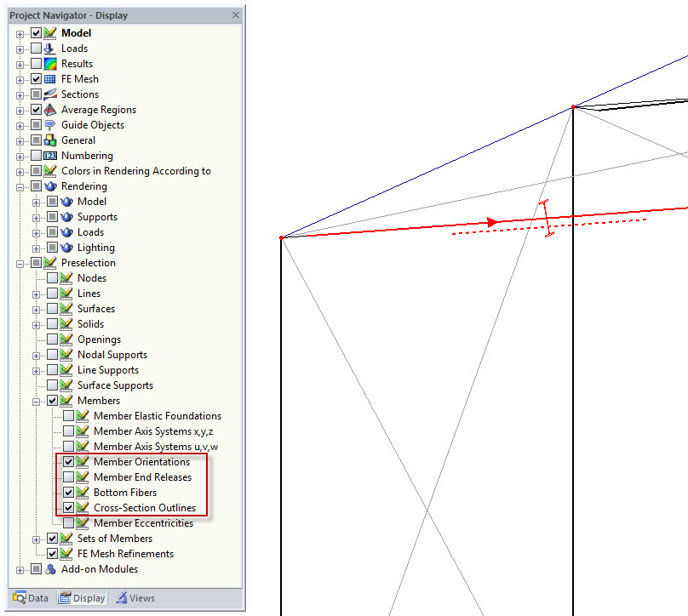Screen dimensions: 688x616
Task: Uncheck the FE Mesh checkbox
Action: coord(36,79)
